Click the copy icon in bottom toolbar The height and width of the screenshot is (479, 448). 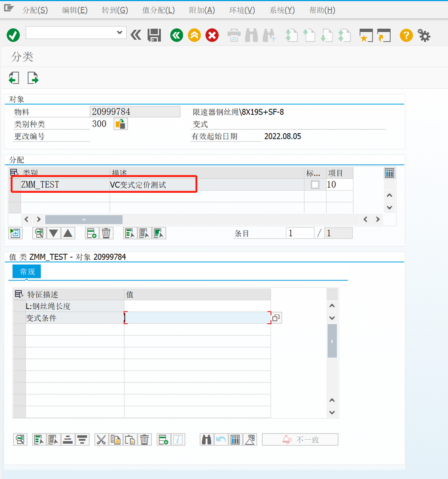pos(116,440)
